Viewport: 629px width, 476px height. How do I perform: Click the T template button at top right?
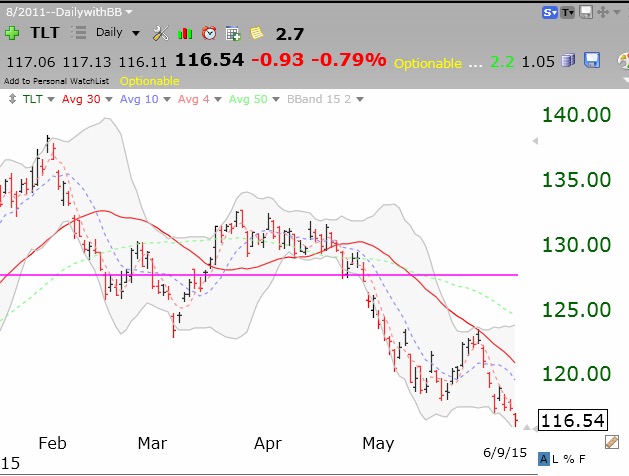568,13
